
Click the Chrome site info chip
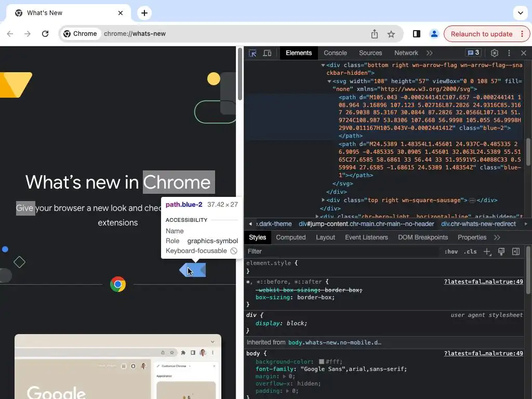(x=81, y=34)
